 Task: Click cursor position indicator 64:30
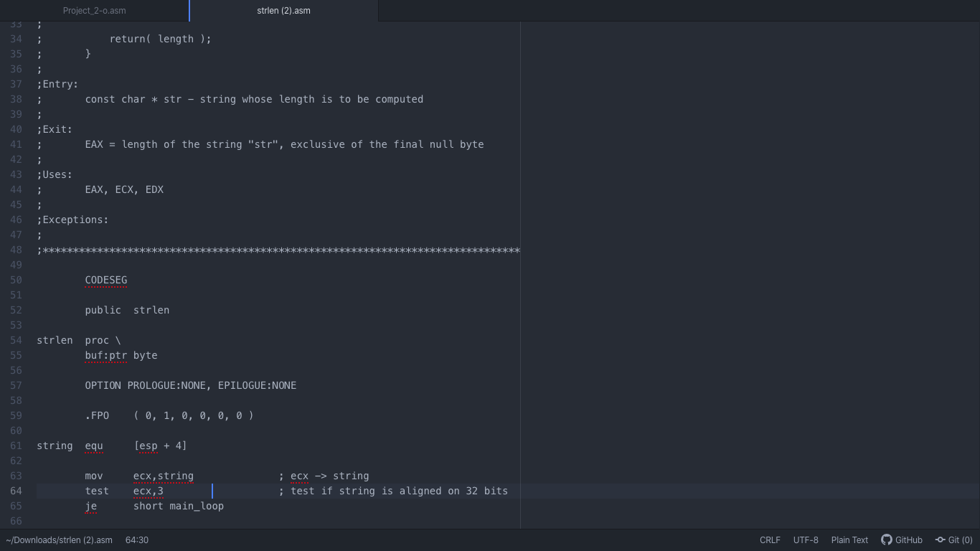(x=136, y=540)
